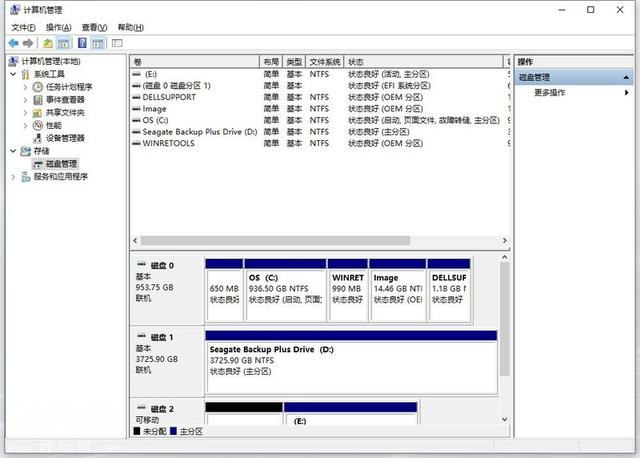Collapse the 系统工具 tree node

pos(13,74)
